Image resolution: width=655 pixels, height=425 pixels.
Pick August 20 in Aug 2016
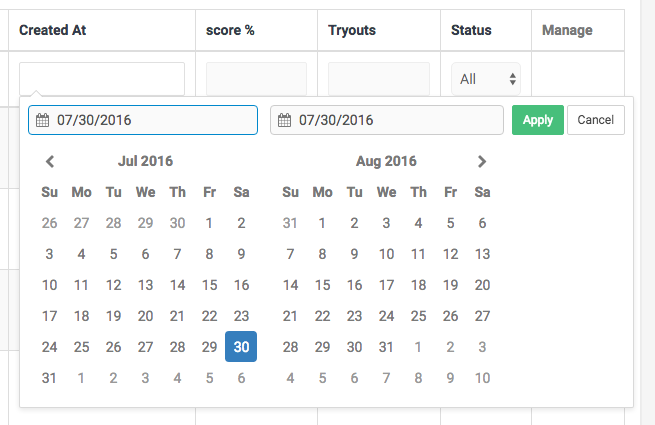tap(482, 285)
